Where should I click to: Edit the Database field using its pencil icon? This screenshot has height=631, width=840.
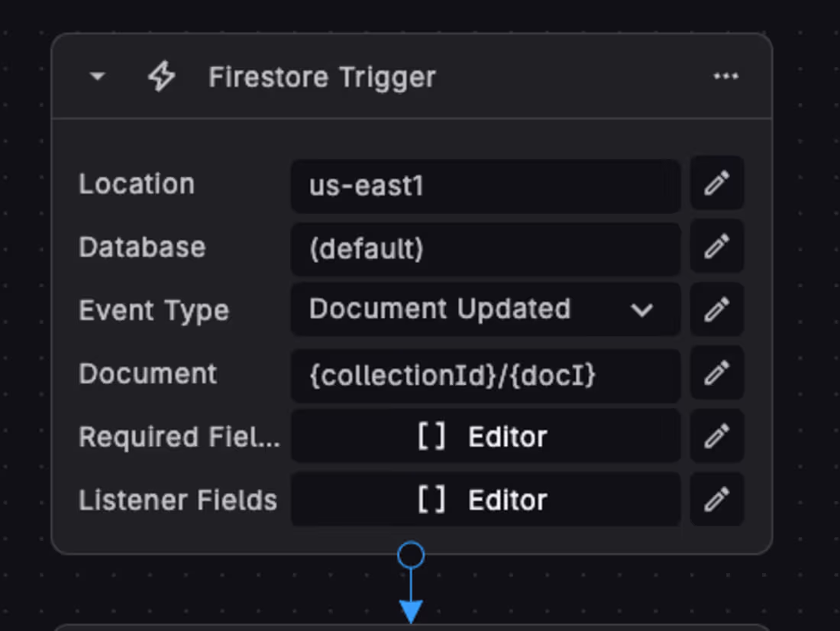click(716, 247)
